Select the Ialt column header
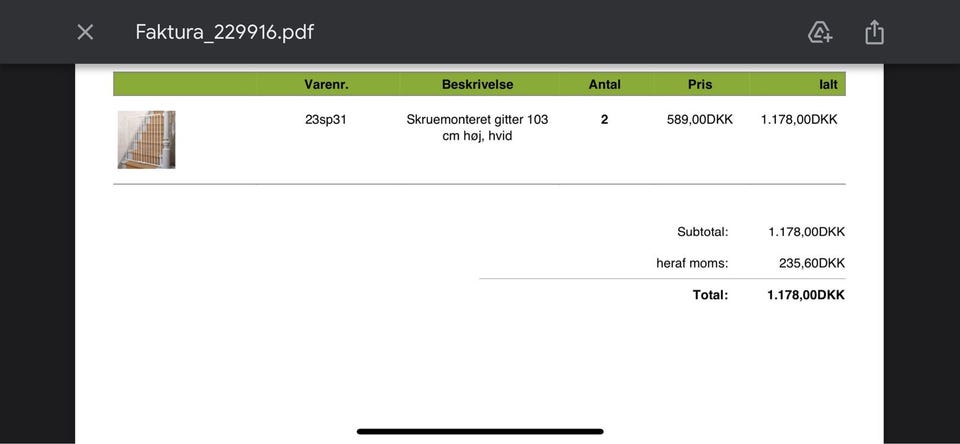 coord(828,84)
